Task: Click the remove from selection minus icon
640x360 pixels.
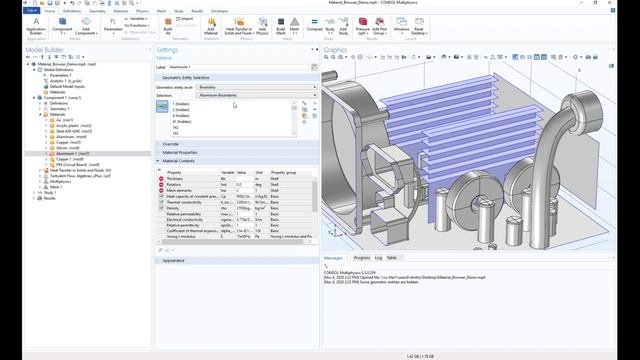Action: (x=315, y=110)
